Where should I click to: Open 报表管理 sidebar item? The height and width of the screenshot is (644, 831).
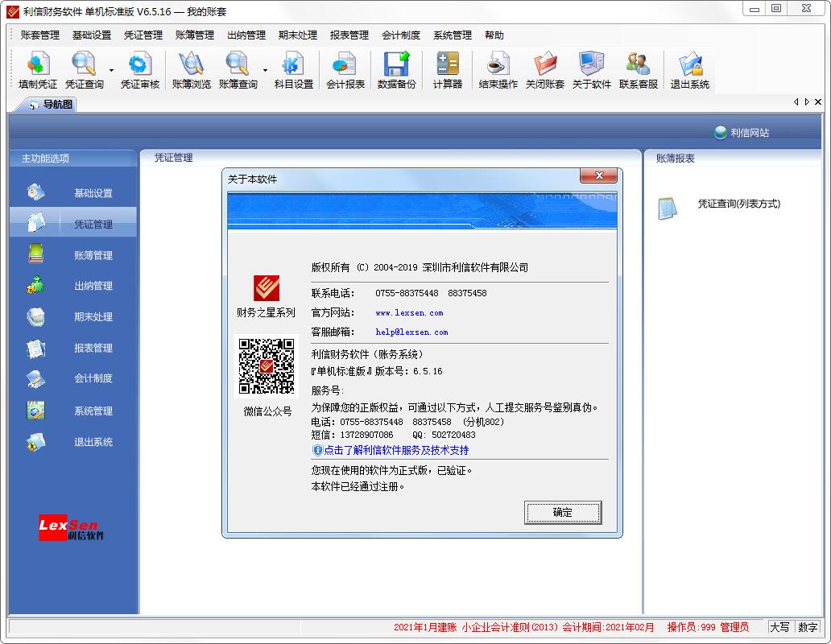point(73,348)
